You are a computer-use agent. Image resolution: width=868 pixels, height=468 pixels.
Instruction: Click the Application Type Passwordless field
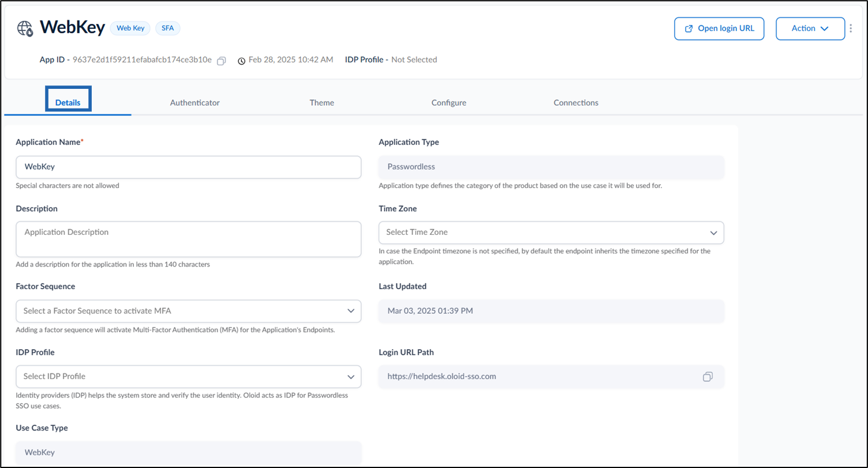[551, 167]
